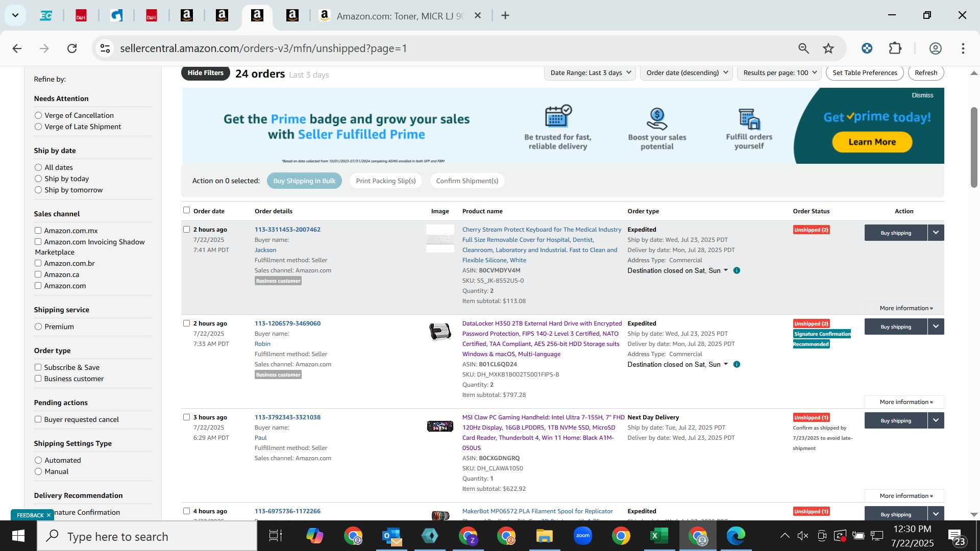The image size is (980, 551).
Task: Click info icon beside Robin's Destination closed
Action: tap(737, 364)
